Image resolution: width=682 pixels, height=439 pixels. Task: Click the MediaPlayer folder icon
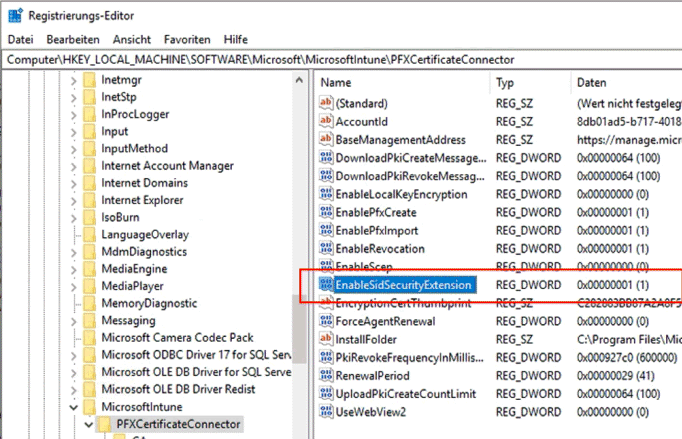[x=90, y=286]
